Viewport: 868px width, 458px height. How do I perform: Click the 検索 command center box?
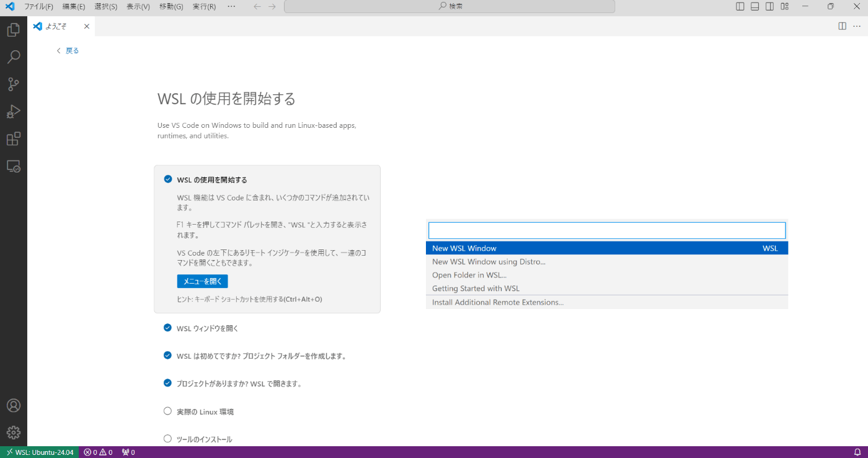pyautogui.click(x=449, y=6)
